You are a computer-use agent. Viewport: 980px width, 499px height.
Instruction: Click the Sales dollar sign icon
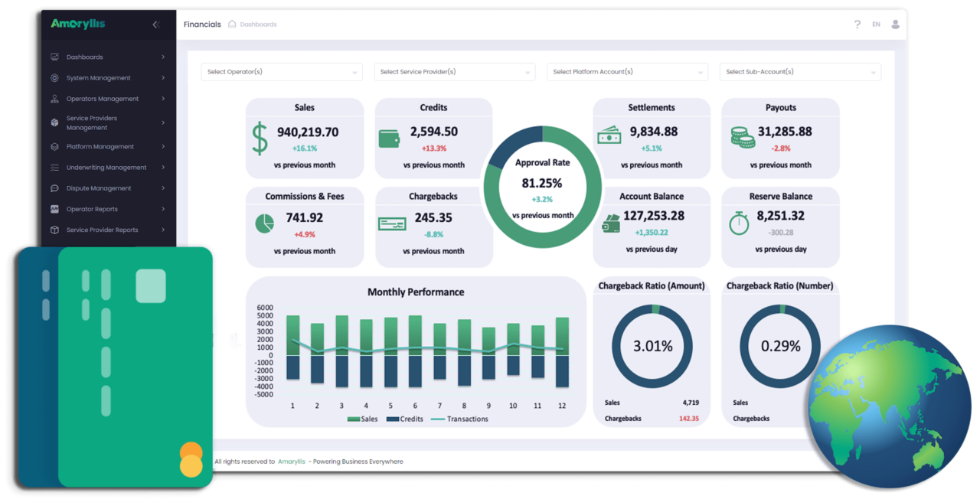(x=260, y=139)
